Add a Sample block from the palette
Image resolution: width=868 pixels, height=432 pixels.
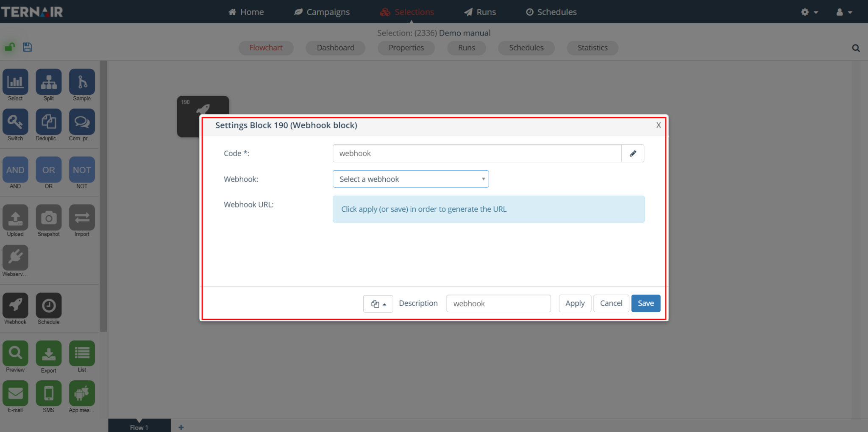click(82, 82)
